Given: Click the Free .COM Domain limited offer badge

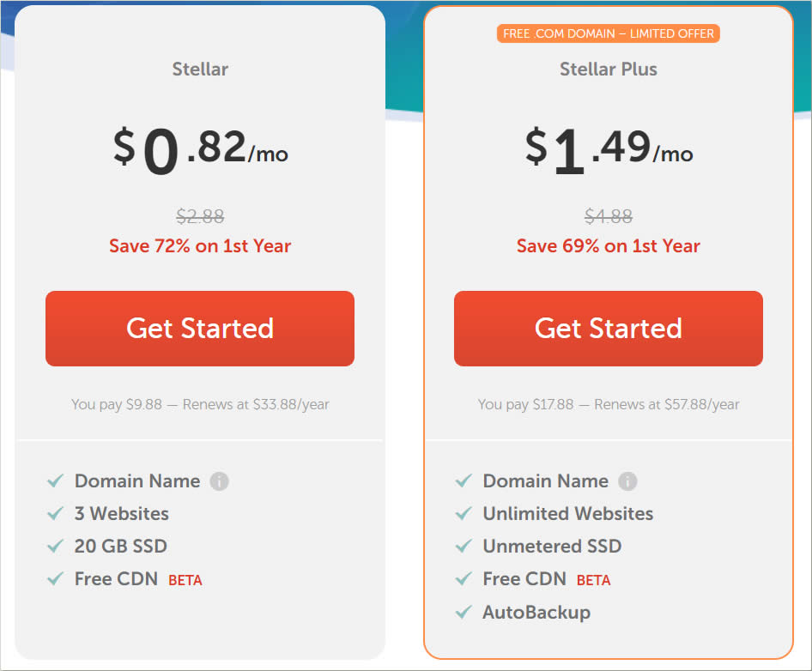Looking at the screenshot, I should [609, 33].
